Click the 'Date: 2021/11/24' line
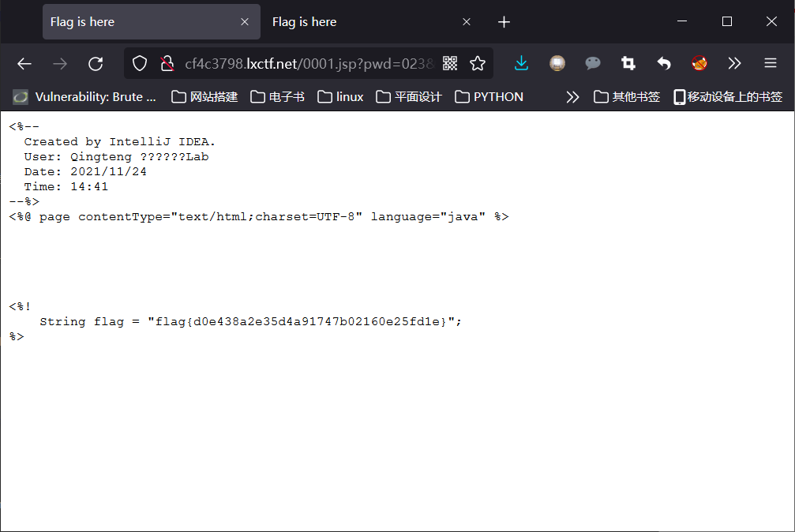795x532 pixels. pyautogui.click(x=85, y=171)
